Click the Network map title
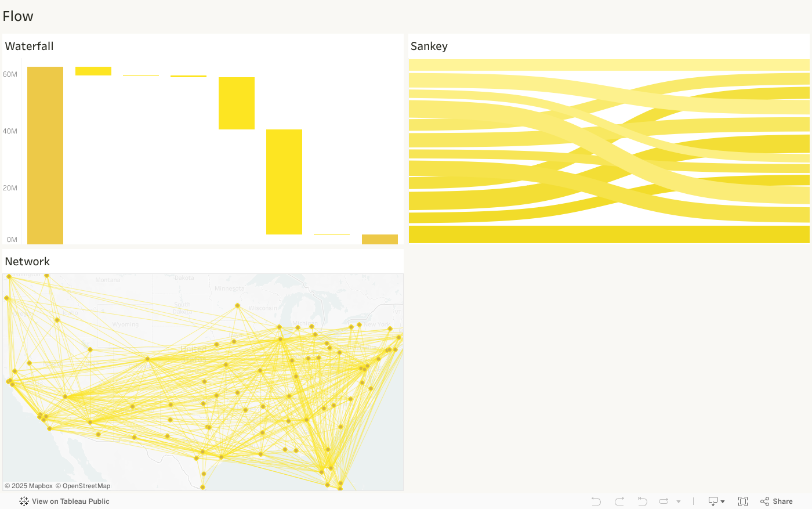Screen dimensions: 812x509 27,262
